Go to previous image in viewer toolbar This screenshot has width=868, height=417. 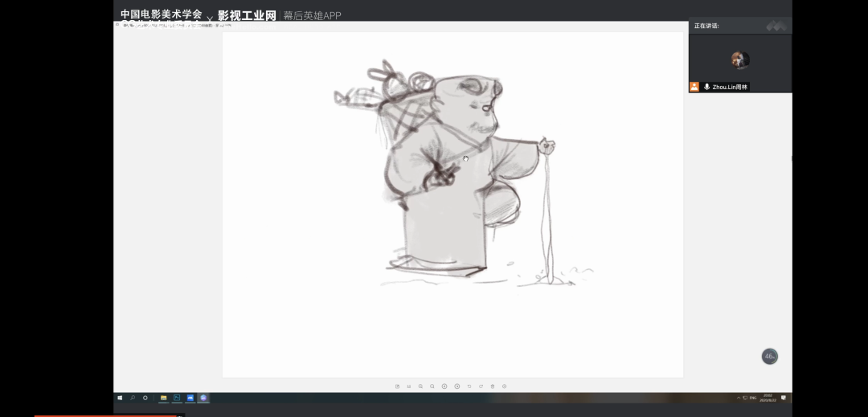point(444,386)
